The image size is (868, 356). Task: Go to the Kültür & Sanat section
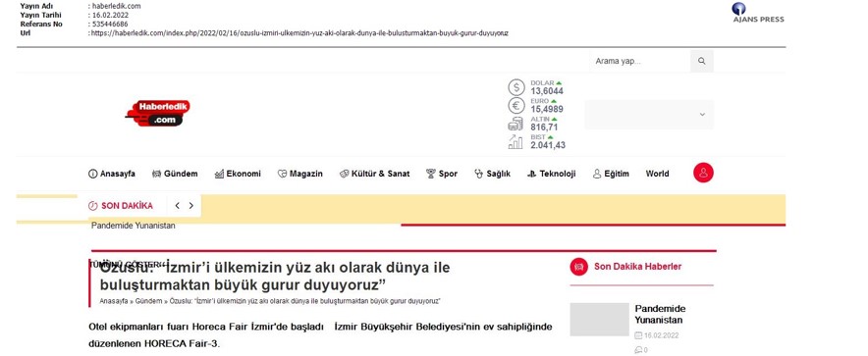point(375,174)
